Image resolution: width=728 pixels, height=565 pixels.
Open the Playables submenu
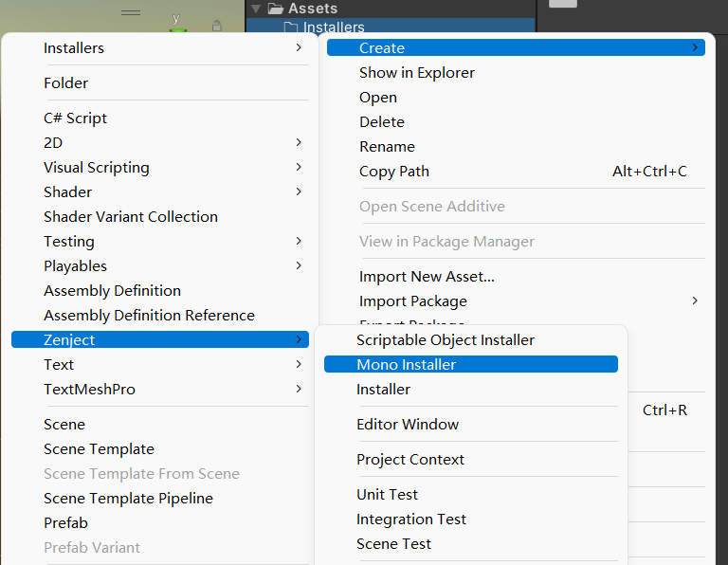point(159,265)
